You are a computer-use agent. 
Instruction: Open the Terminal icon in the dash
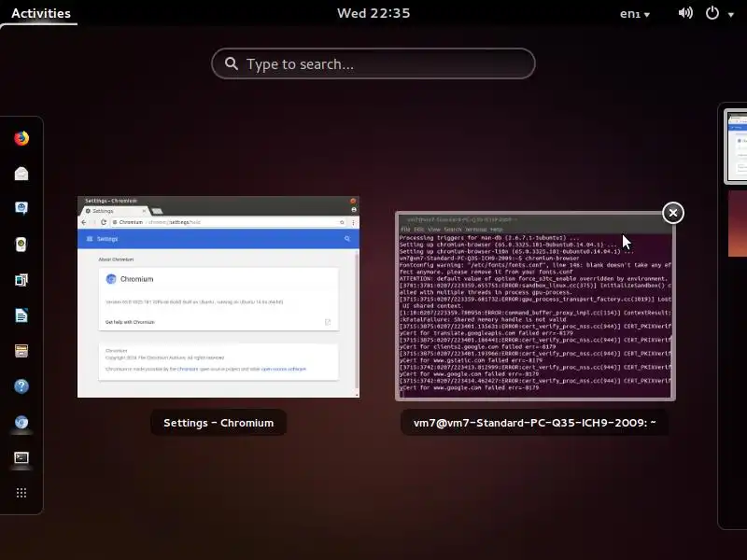click(x=21, y=457)
